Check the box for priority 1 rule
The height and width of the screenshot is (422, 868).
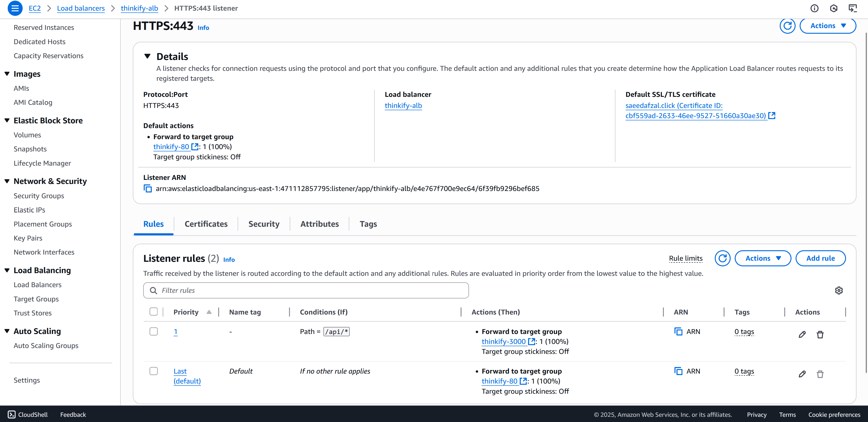click(x=154, y=331)
